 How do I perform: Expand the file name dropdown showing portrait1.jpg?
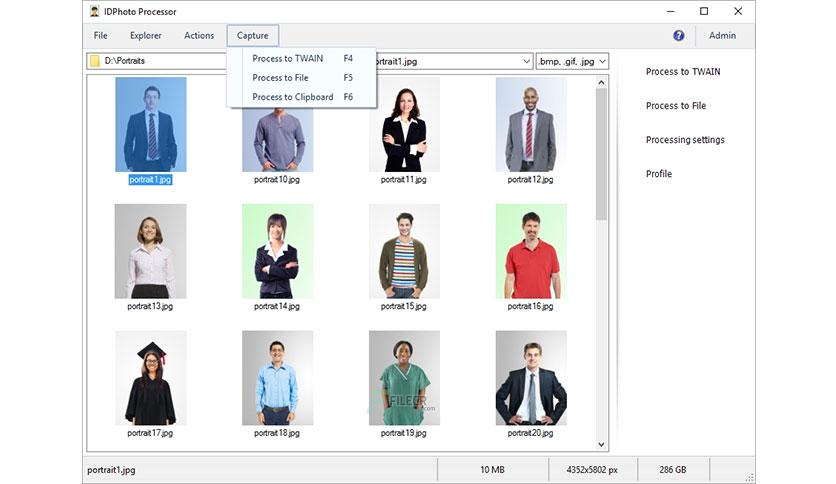pyautogui.click(x=526, y=61)
